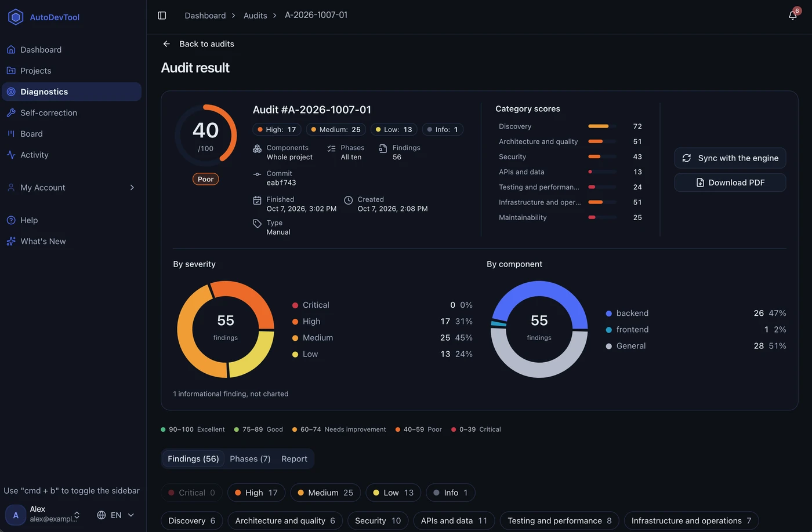Toggle the Info 1 severity filter
The height and width of the screenshot is (532, 812).
click(451, 493)
